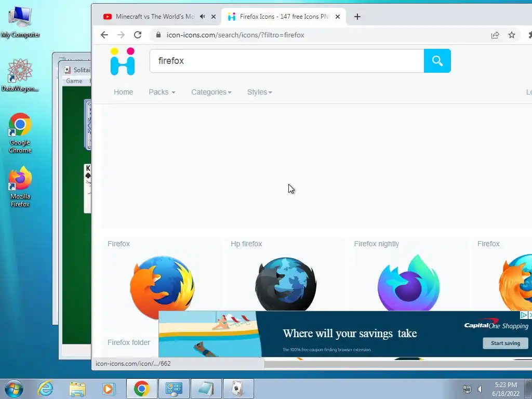
Task: Click the Capital One Shopping logo
Action: coord(496,325)
